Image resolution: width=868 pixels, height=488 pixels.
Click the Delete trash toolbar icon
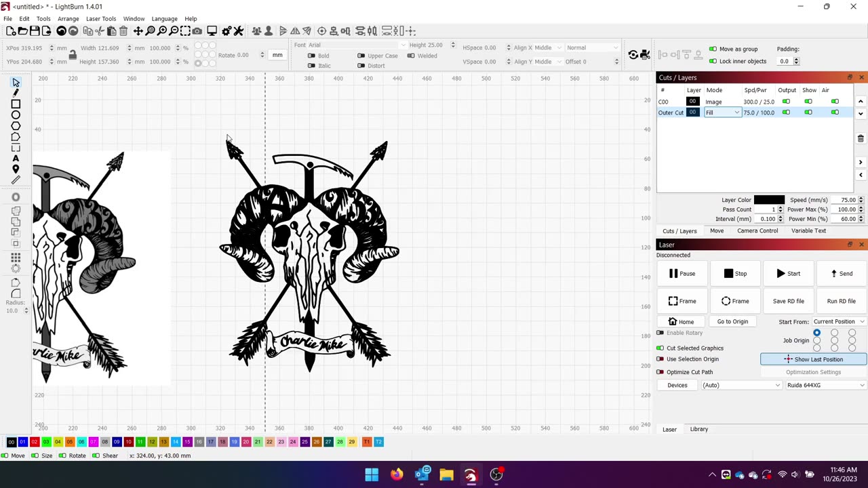[x=123, y=31]
